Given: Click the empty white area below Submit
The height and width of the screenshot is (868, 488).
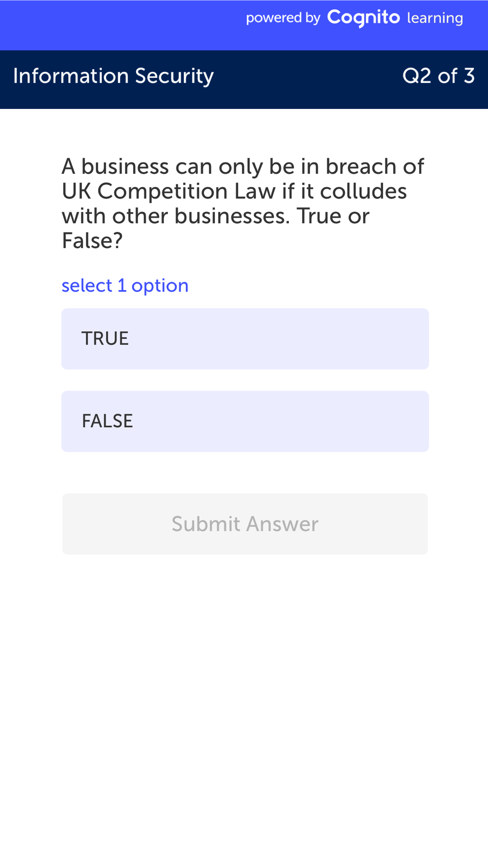Looking at the screenshot, I should pyautogui.click(x=244, y=708).
